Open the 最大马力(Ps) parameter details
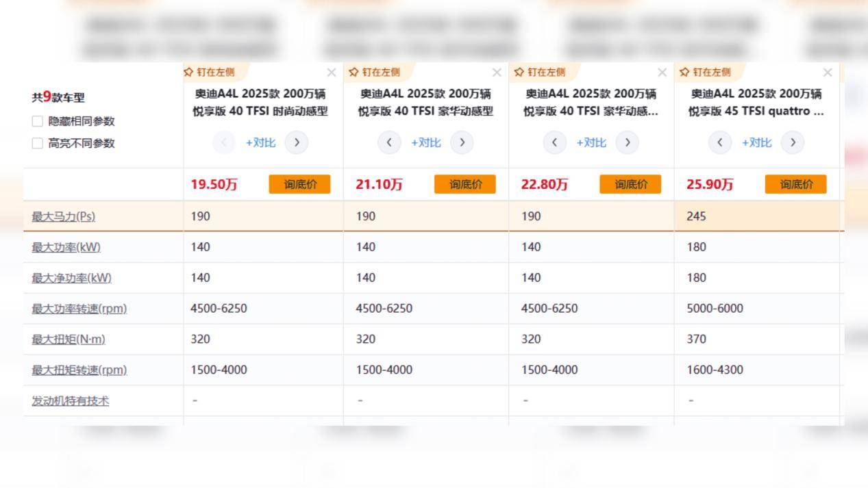Image resolution: width=868 pixels, height=488 pixels. [62, 216]
